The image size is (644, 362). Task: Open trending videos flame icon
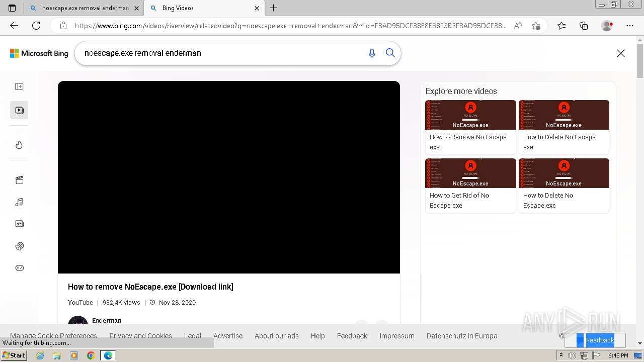[x=19, y=145]
